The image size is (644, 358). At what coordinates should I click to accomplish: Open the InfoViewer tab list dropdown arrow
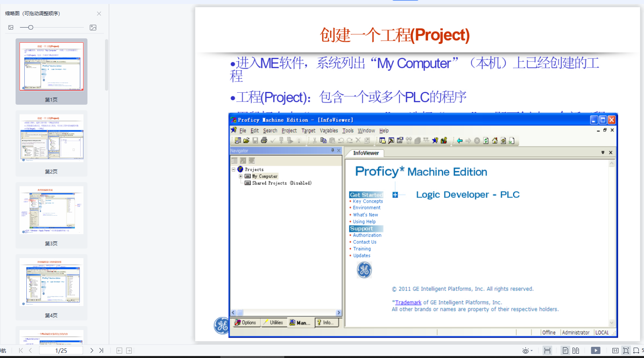(x=603, y=153)
